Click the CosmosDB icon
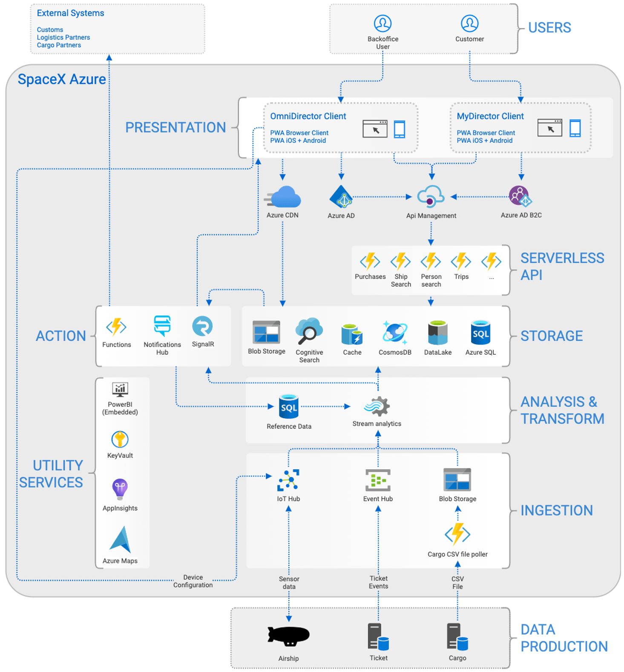This screenshot has width=624, height=672. coord(394,333)
